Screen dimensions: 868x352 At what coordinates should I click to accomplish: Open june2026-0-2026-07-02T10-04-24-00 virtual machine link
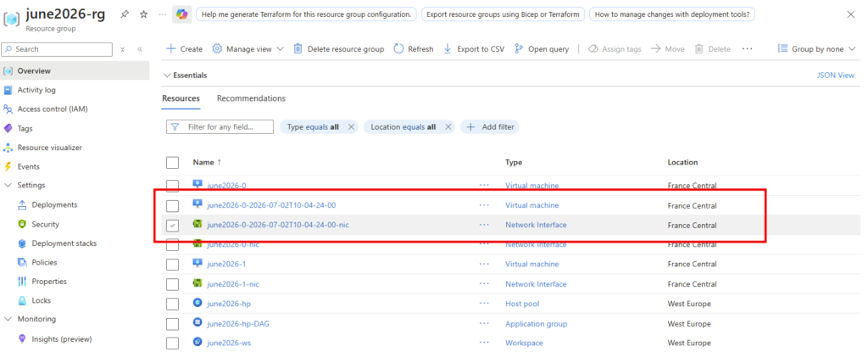(x=271, y=205)
